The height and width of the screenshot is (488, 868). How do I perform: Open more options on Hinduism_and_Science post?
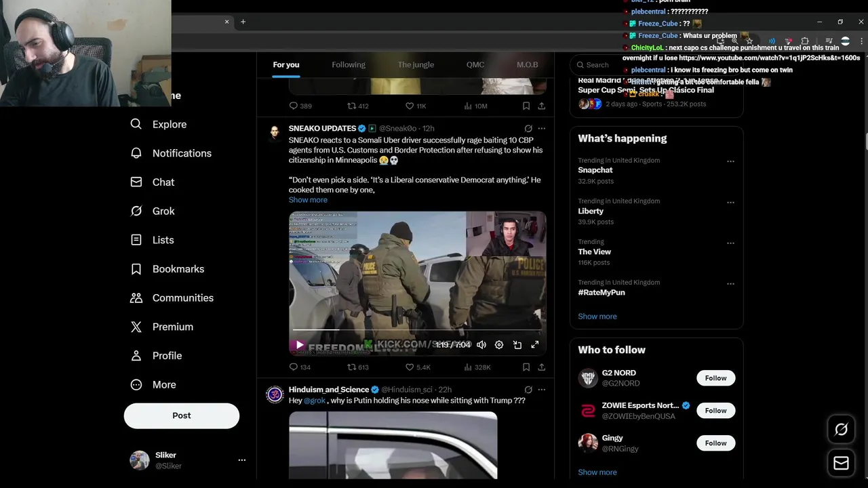tap(541, 390)
